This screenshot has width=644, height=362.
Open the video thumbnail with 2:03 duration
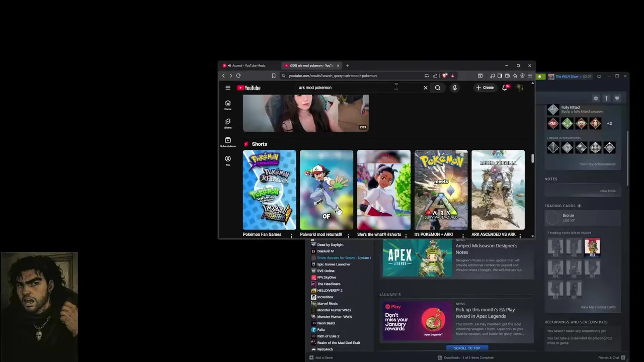306,113
